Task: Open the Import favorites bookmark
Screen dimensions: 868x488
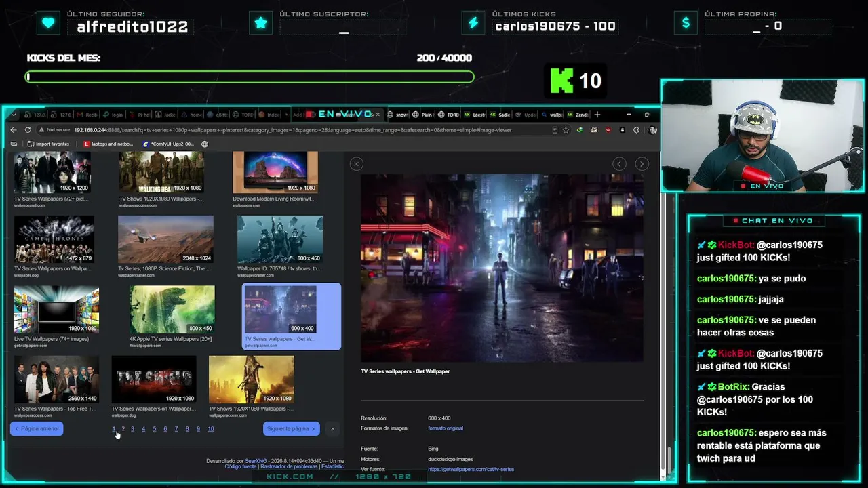Action: tap(49, 144)
